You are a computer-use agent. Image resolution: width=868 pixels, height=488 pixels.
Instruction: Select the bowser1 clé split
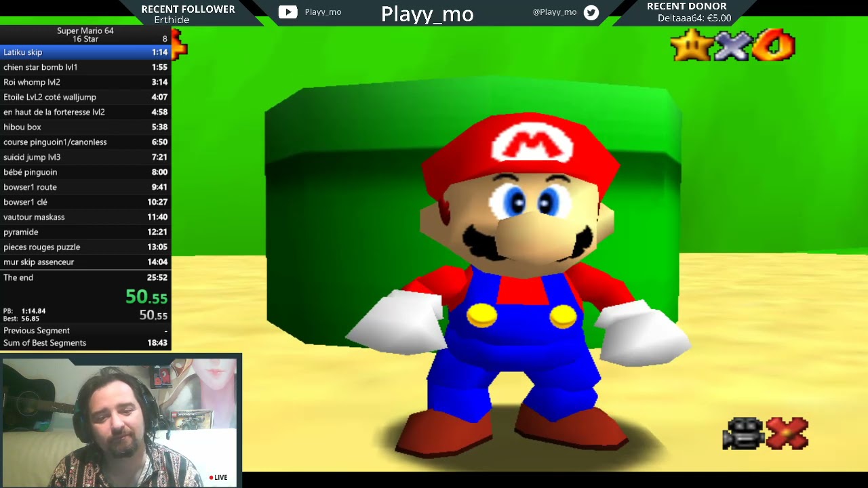click(85, 202)
